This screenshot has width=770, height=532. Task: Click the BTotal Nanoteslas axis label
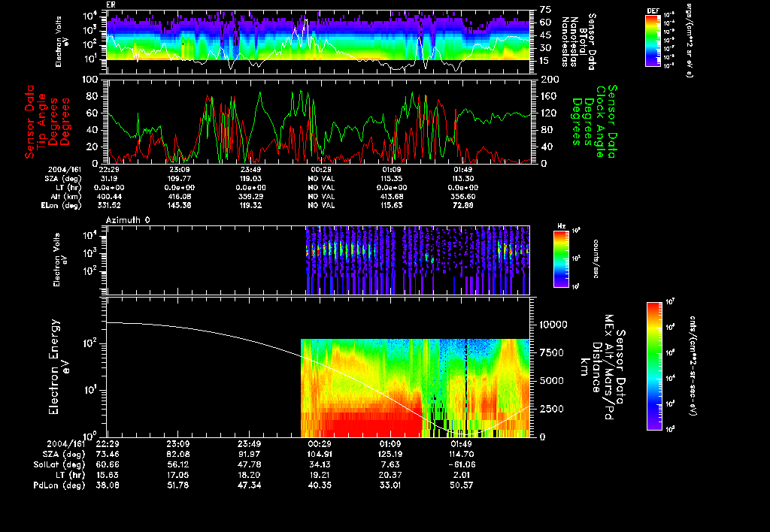coord(578,41)
